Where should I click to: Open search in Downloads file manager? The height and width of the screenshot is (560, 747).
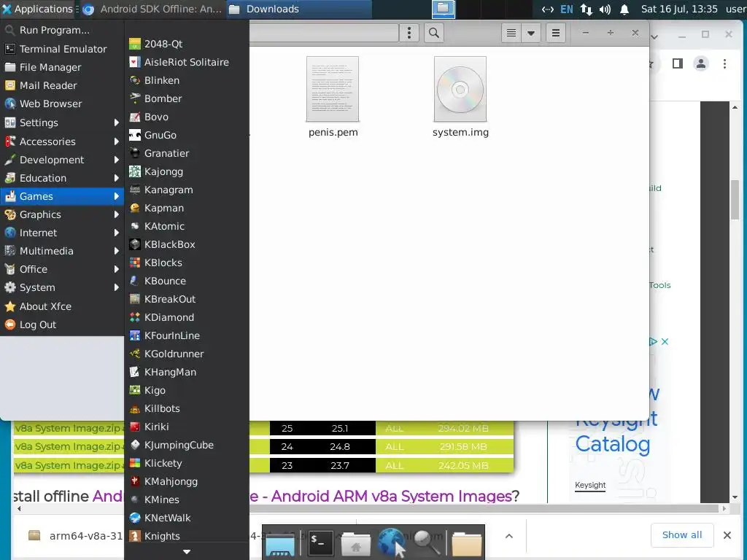click(433, 33)
